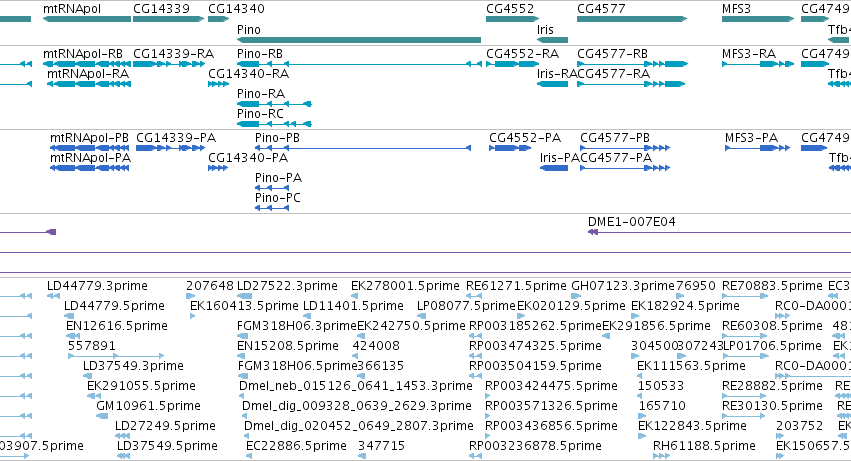Open the CG14340 gene feature label
Viewport: 851px width, 461px height.
tap(236, 9)
